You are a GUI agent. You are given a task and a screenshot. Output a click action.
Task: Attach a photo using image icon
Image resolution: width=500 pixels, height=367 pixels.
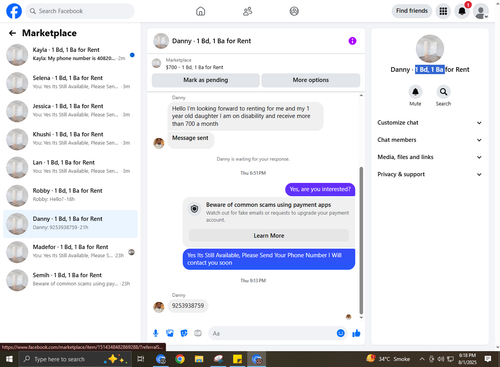tap(170, 333)
